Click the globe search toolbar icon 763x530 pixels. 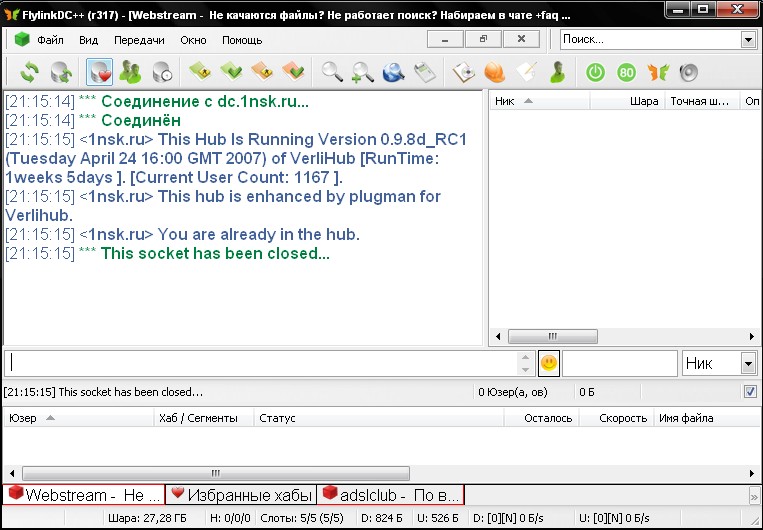click(393, 72)
